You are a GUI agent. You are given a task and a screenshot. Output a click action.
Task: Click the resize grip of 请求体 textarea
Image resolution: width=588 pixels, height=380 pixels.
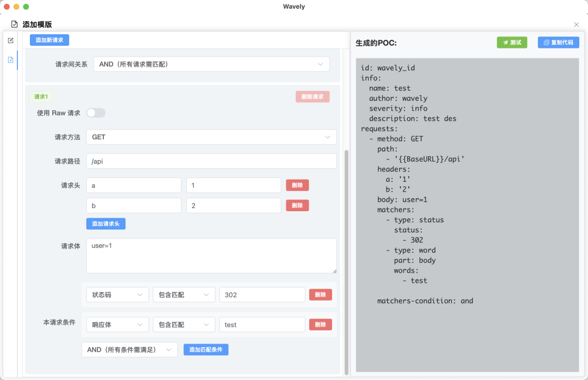[334, 271]
